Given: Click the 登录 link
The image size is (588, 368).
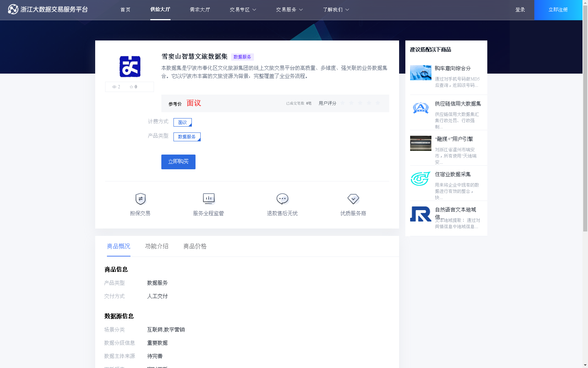Looking at the screenshot, I should click(520, 10).
